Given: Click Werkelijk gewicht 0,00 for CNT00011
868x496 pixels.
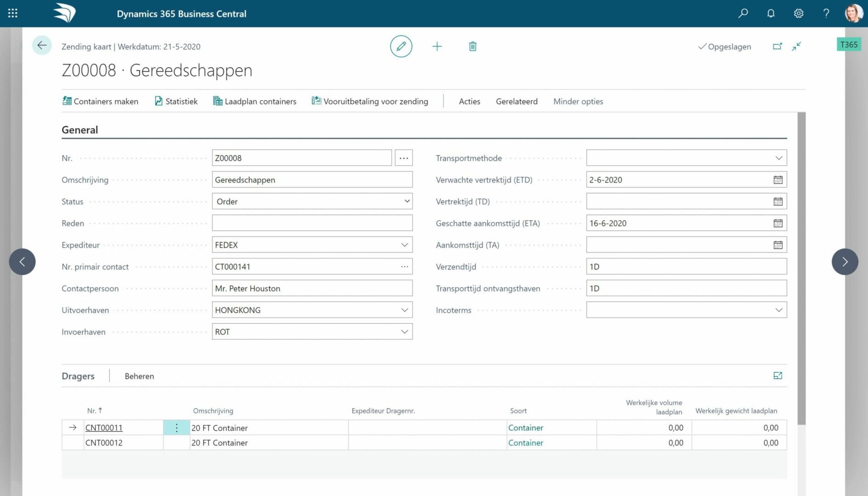Looking at the screenshot, I should pos(739,428).
